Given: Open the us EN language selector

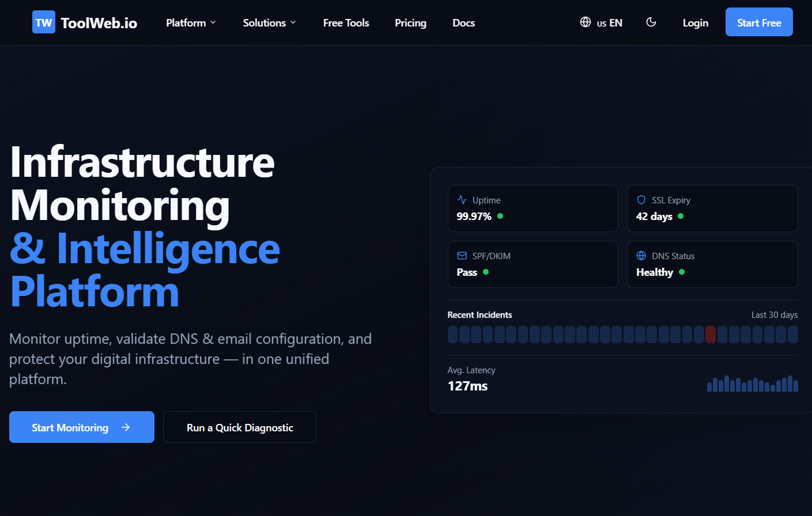Looking at the screenshot, I should (601, 22).
